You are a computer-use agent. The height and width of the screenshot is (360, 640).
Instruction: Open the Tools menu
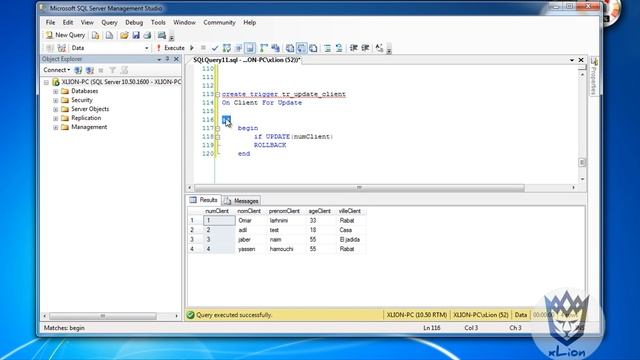pos(158,22)
